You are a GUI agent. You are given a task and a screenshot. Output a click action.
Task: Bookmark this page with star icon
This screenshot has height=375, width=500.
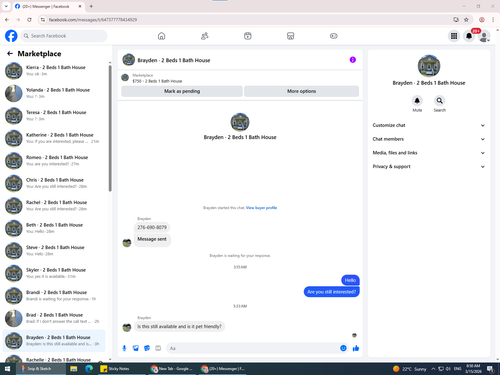click(466, 20)
